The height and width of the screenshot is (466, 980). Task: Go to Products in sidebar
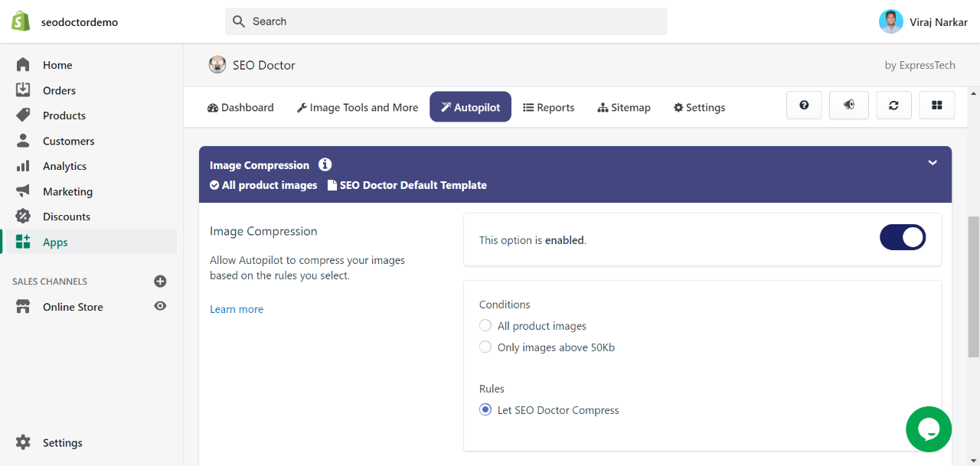[x=64, y=116]
